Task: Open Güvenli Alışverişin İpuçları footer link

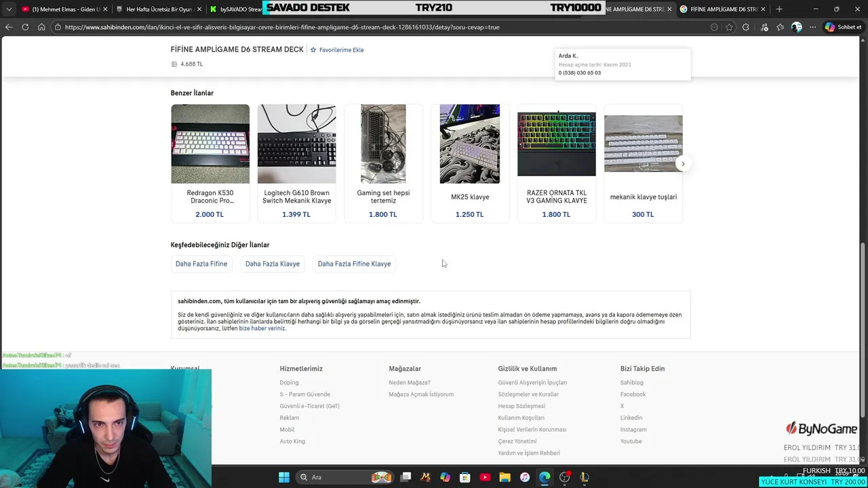Action: (x=532, y=382)
